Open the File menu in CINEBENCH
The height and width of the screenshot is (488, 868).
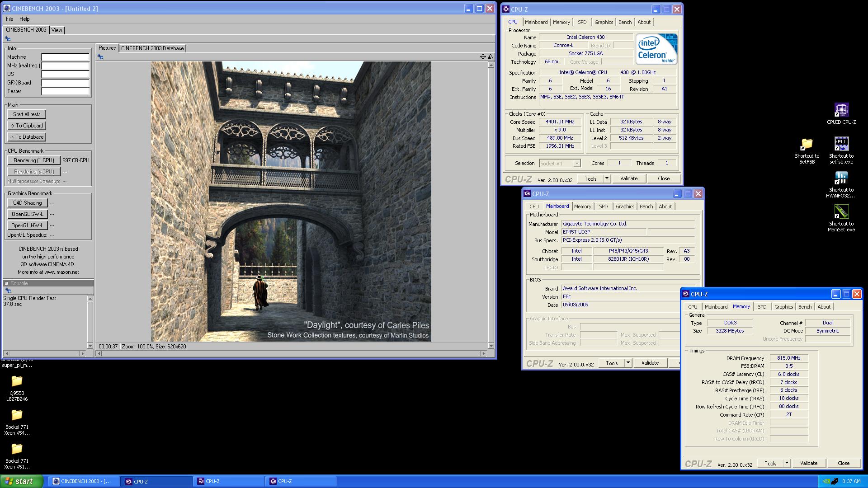point(9,19)
